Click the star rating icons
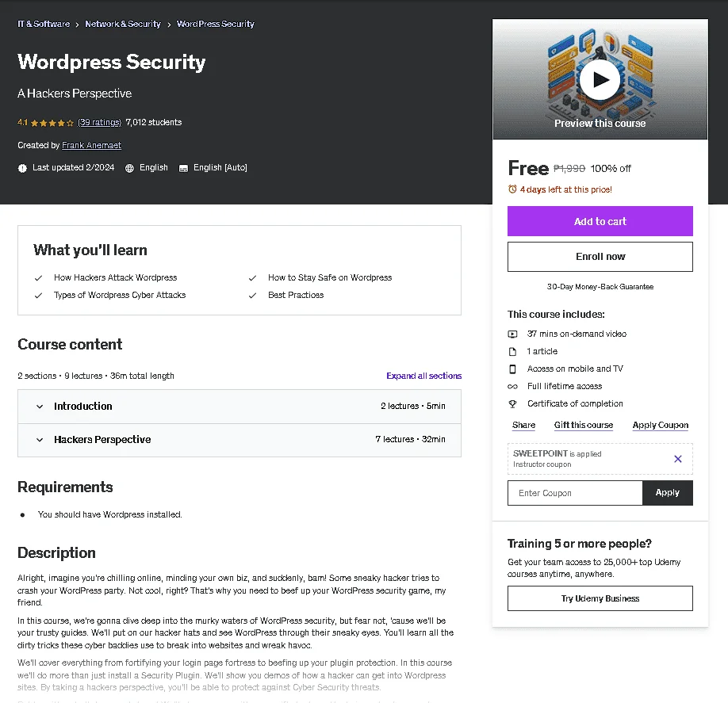Image resolution: width=728 pixels, height=703 pixels. (52, 123)
